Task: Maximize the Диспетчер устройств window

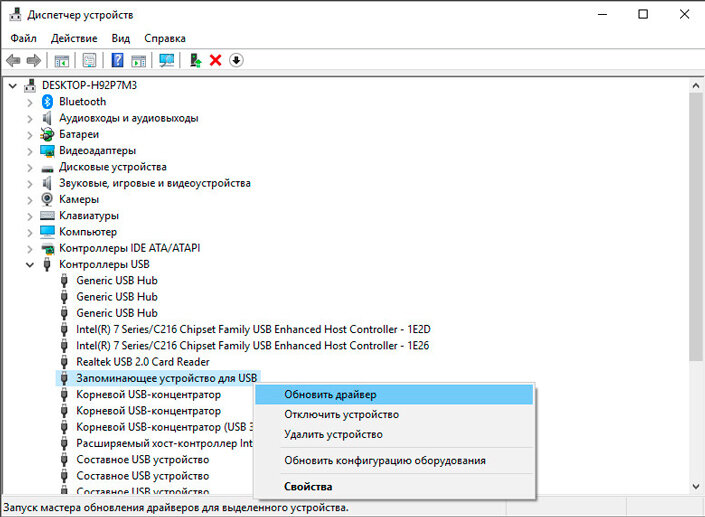Action: pos(643,14)
